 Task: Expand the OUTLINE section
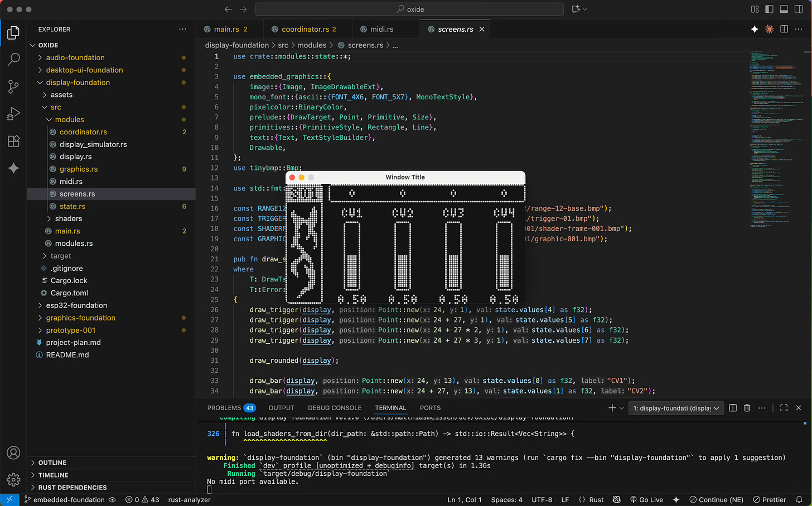(x=52, y=463)
